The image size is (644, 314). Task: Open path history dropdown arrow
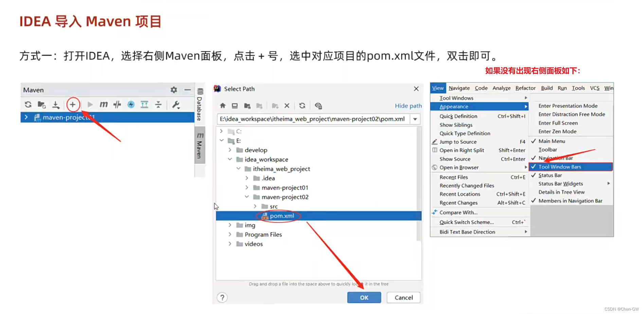point(415,119)
